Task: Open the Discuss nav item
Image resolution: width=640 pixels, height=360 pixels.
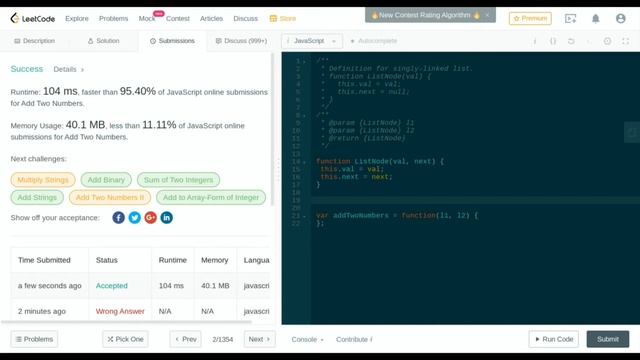Action: (x=245, y=18)
